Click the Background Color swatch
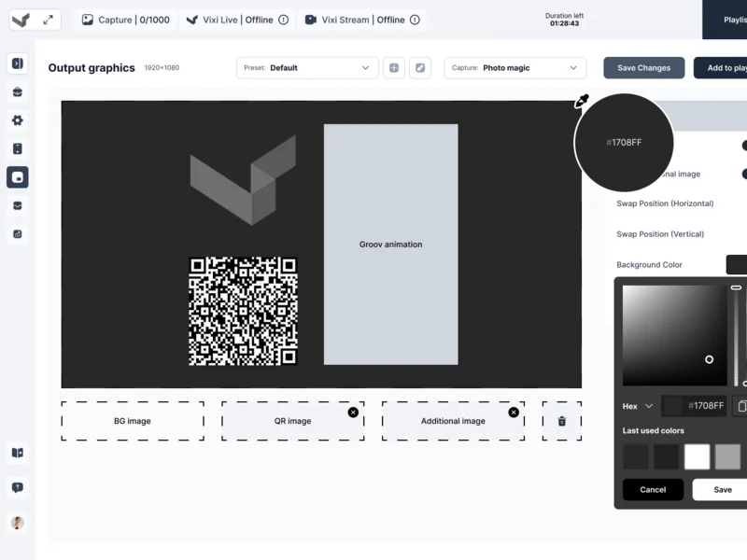The height and width of the screenshot is (560, 747). (x=737, y=265)
